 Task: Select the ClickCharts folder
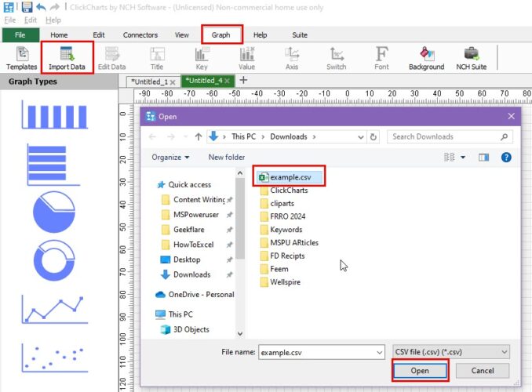[x=284, y=191]
